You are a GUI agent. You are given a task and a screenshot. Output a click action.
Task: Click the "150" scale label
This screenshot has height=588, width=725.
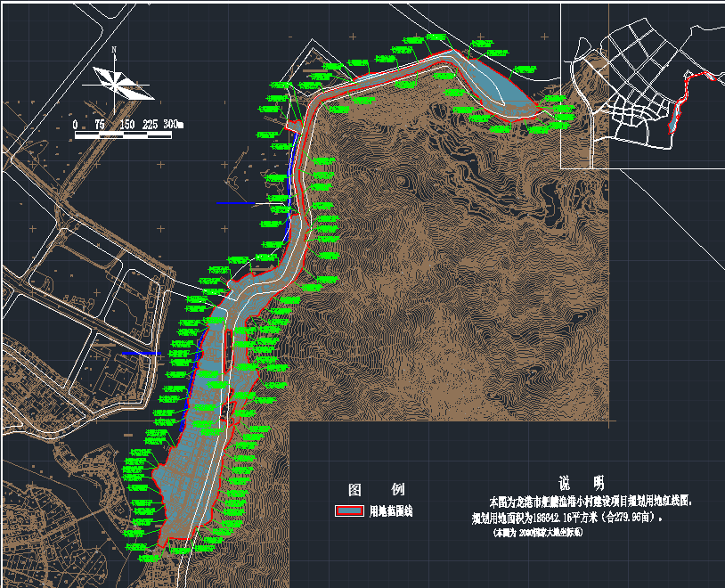tap(127, 124)
